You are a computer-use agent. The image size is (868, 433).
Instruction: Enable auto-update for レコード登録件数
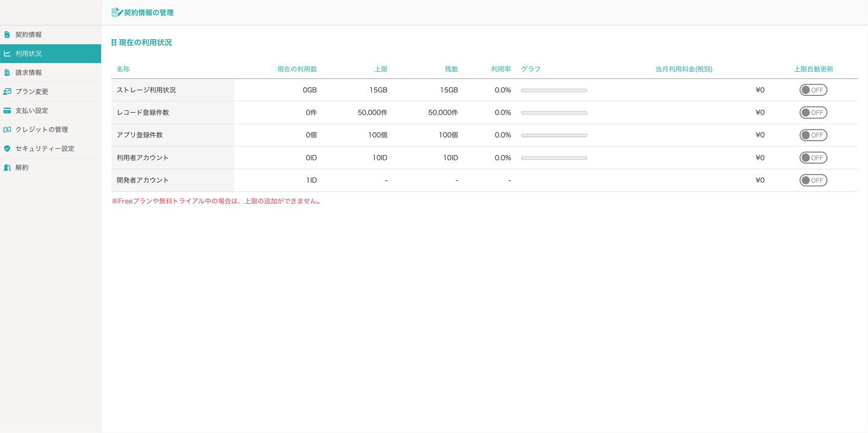pos(813,113)
